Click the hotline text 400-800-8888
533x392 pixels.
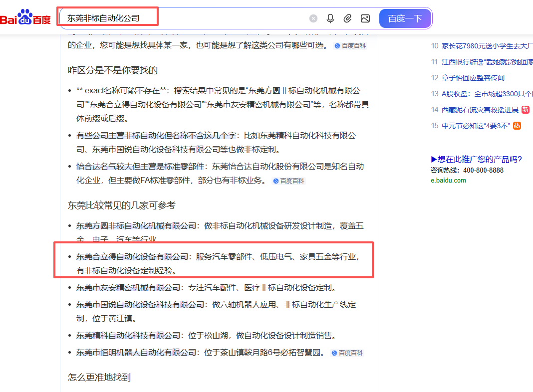point(484,170)
